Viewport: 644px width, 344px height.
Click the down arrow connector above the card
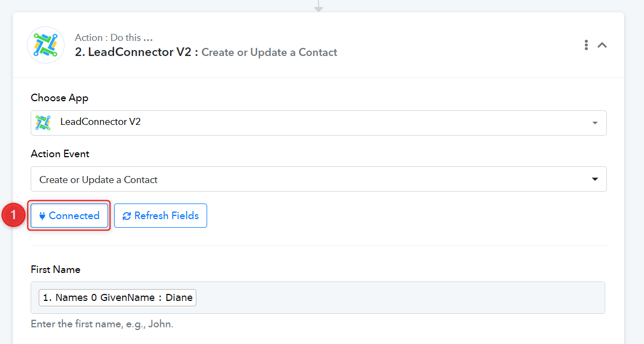tap(319, 6)
